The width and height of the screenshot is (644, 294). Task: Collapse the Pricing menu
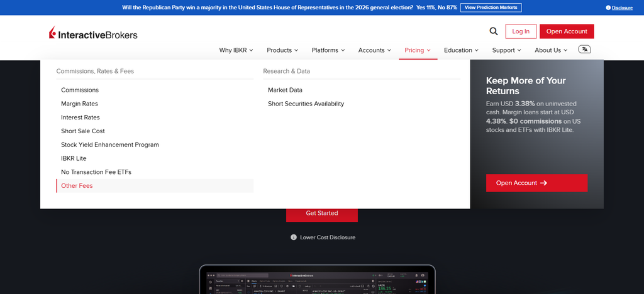pyautogui.click(x=418, y=50)
